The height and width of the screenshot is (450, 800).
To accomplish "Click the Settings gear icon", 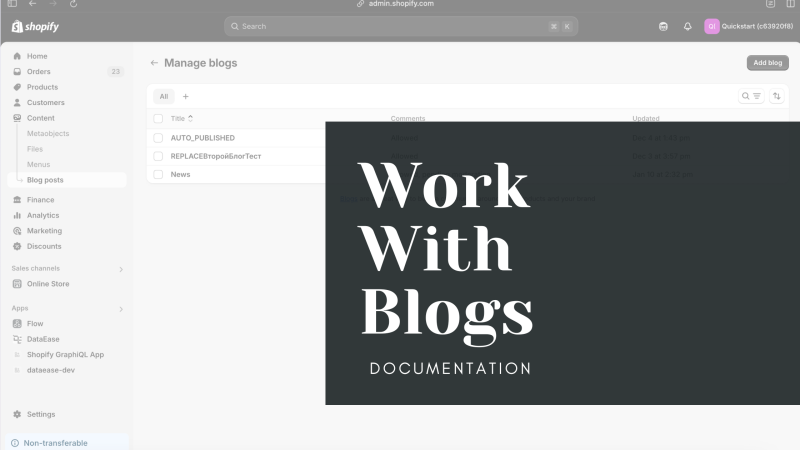I will [x=17, y=414].
